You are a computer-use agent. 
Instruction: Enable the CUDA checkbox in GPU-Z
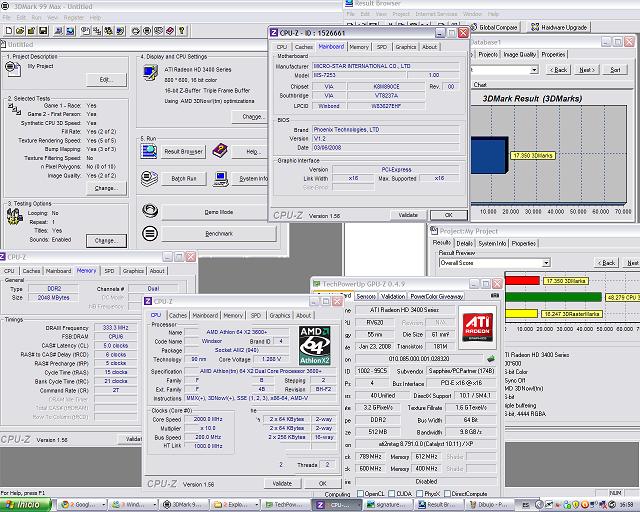tap(392, 494)
